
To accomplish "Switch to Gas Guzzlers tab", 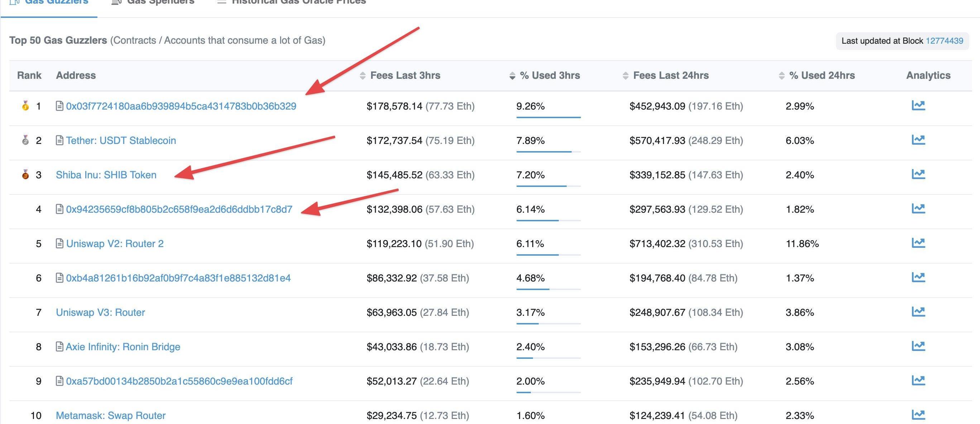I will (x=49, y=3).
